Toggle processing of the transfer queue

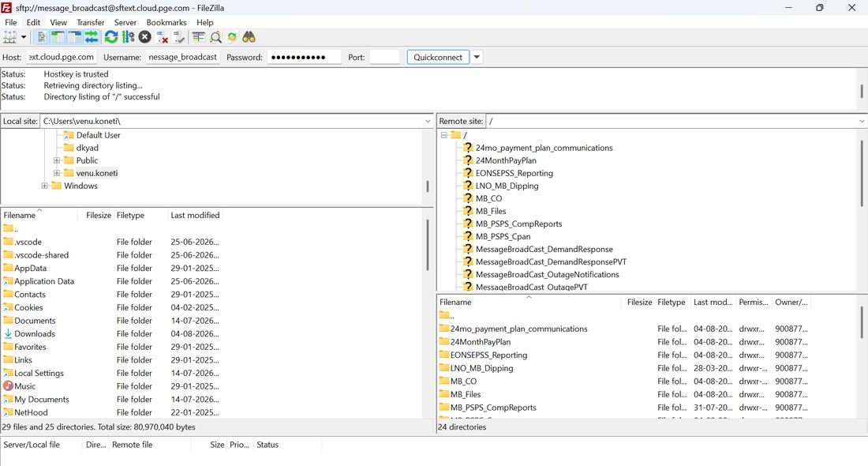(x=128, y=37)
